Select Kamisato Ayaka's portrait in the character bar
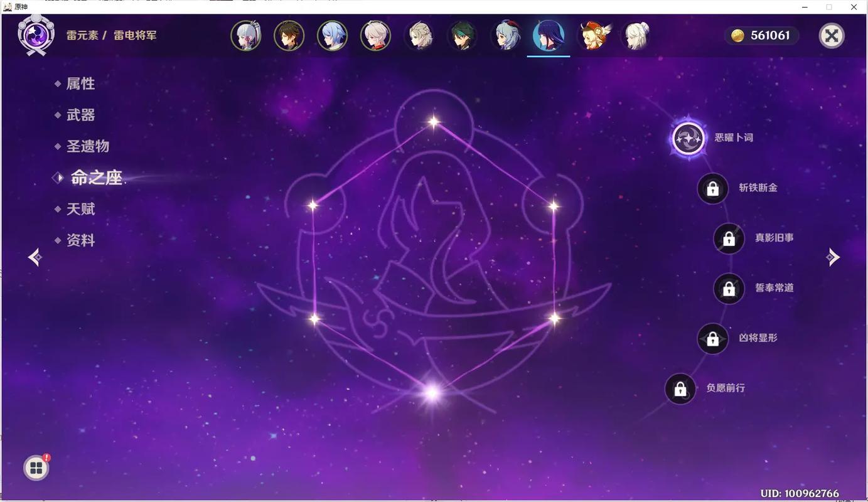Image resolution: width=868 pixels, height=502 pixels. pyautogui.click(x=246, y=36)
